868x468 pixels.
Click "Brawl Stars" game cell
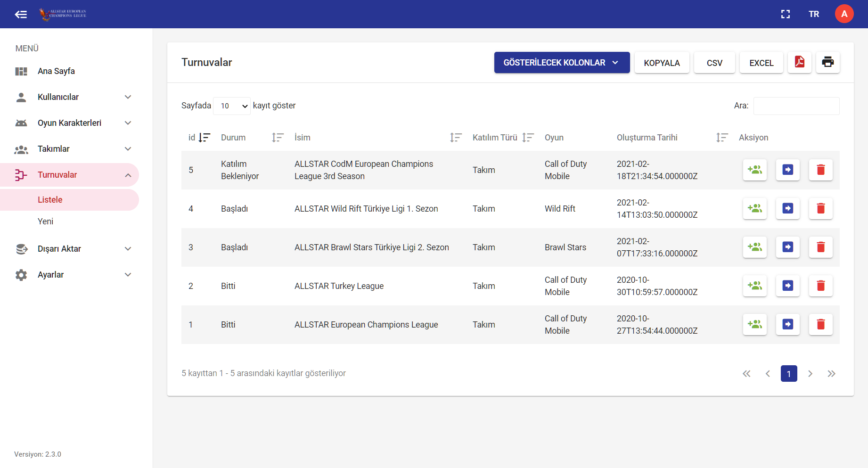pos(565,247)
